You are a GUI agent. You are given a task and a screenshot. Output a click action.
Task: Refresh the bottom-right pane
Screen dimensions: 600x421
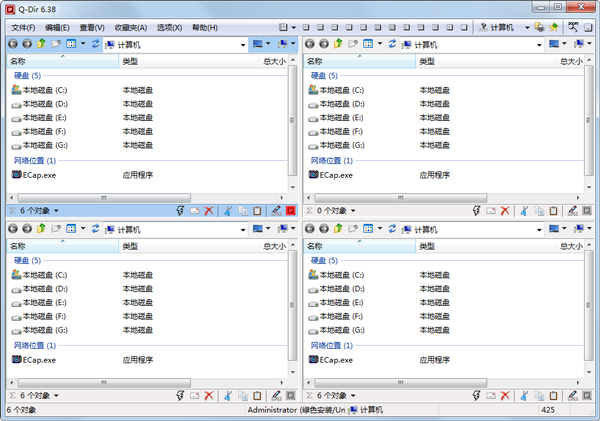[392, 228]
